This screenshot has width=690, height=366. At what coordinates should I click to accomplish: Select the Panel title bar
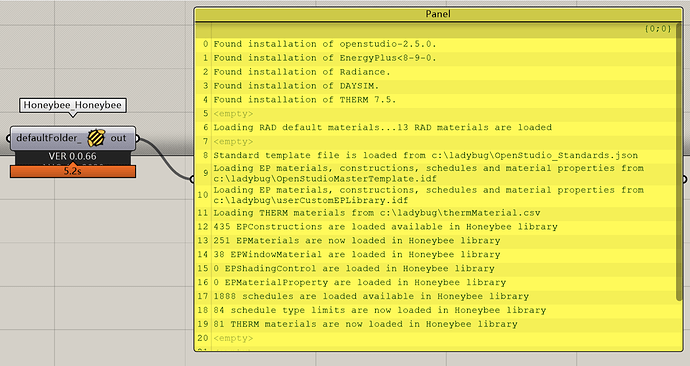(438, 14)
